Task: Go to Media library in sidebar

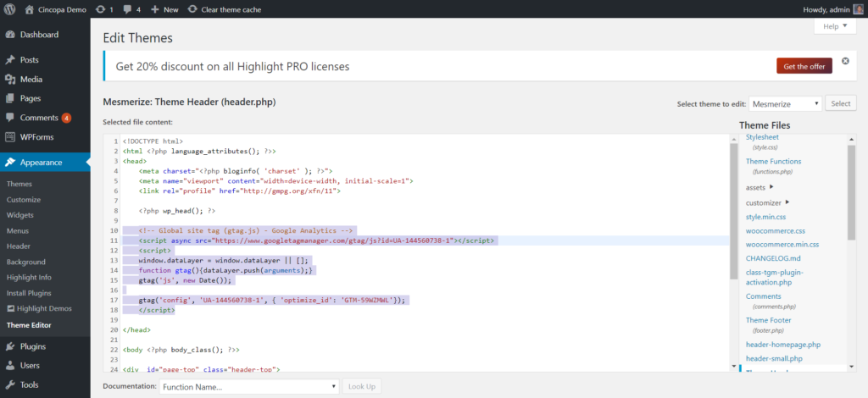Action: [x=31, y=79]
